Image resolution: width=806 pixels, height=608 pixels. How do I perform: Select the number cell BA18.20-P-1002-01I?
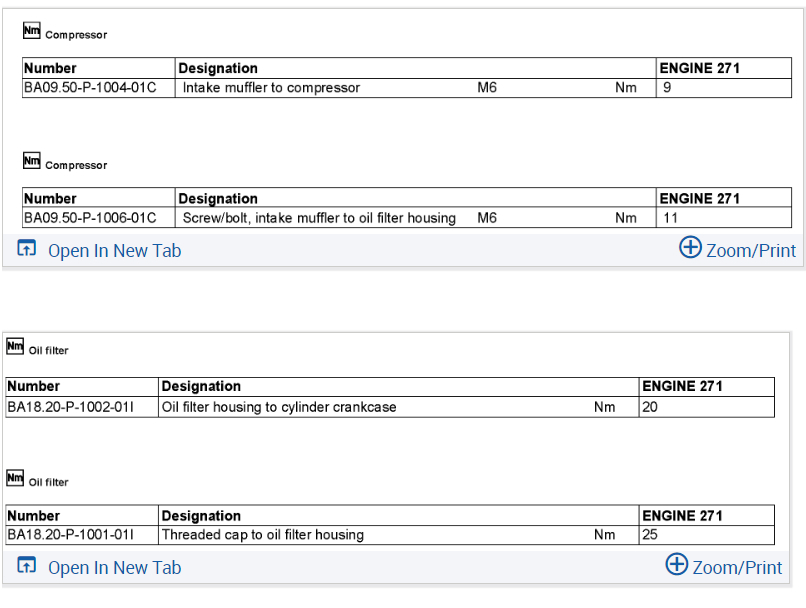(x=70, y=407)
